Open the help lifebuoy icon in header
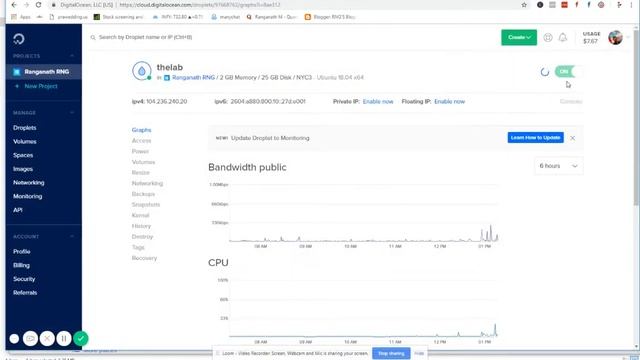 (548, 38)
